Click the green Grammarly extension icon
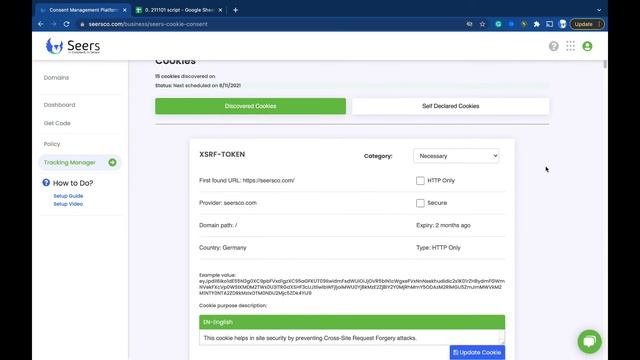The width and height of the screenshot is (640, 360). pyautogui.click(x=498, y=24)
